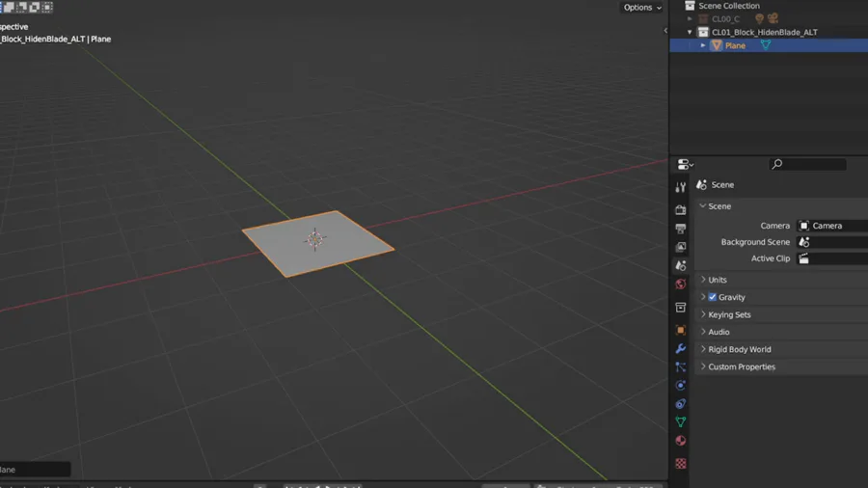Screen dimensions: 868x488
Task: Toggle the Gravity checkbox
Action: pos(713,297)
